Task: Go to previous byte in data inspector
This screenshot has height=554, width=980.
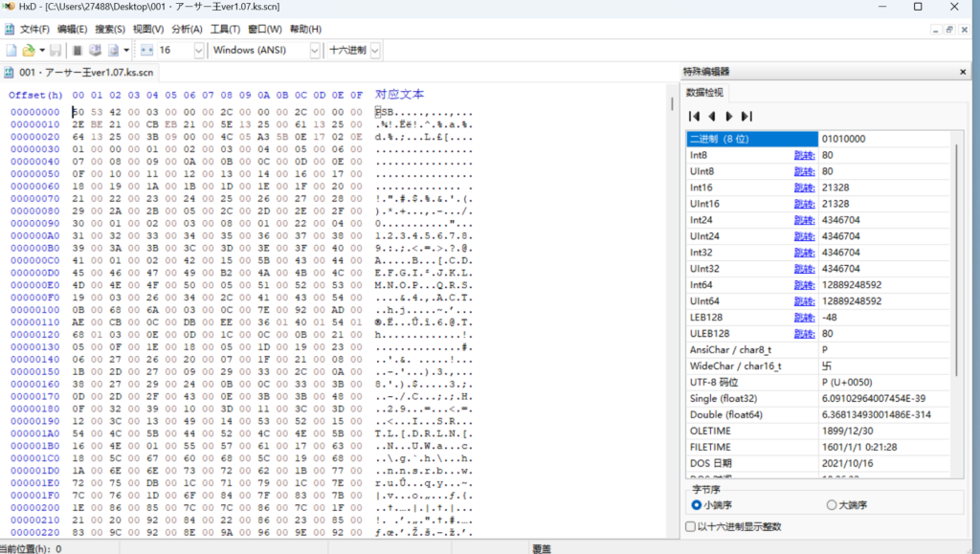Action: click(x=712, y=116)
